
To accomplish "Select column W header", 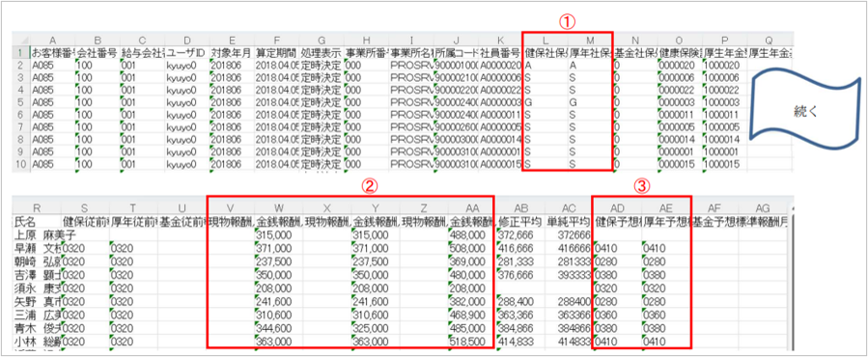I will pos(278,208).
